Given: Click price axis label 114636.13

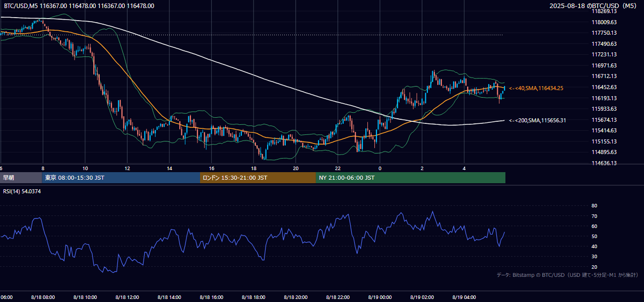Looking at the screenshot, I should click(x=604, y=163).
